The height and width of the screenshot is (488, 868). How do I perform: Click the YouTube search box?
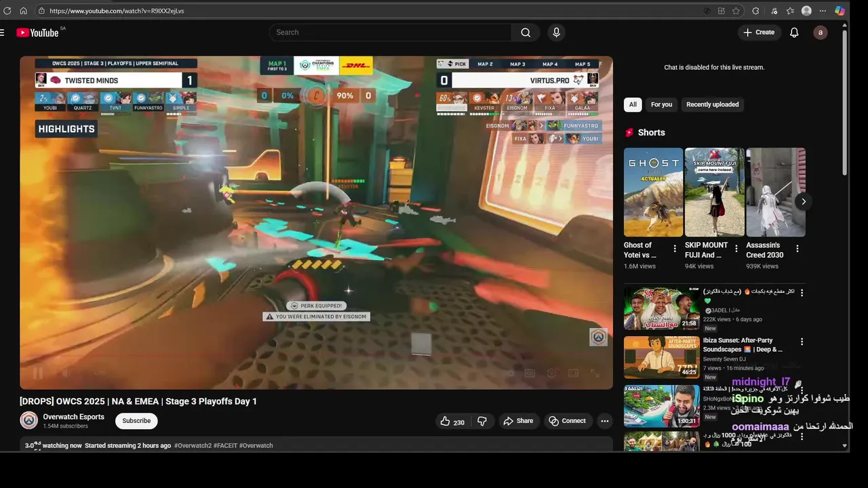[390, 33]
